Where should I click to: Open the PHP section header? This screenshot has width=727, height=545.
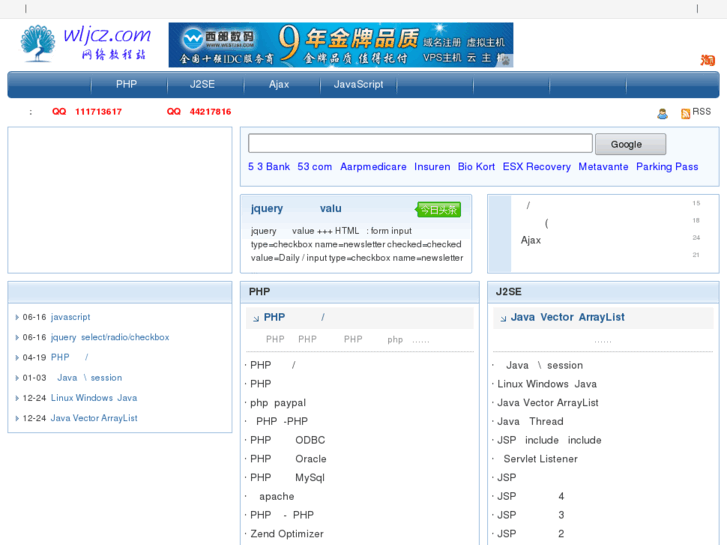tap(259, 292)
